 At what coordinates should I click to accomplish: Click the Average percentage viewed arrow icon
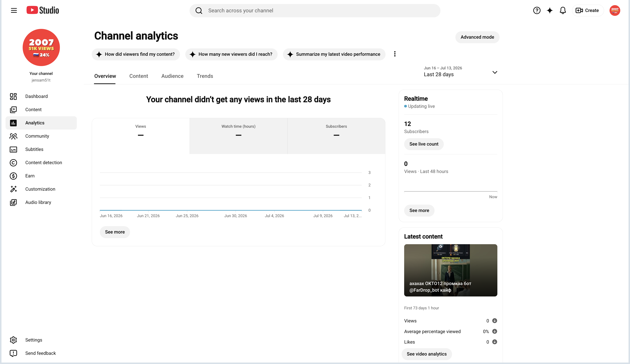click(494, 331)
